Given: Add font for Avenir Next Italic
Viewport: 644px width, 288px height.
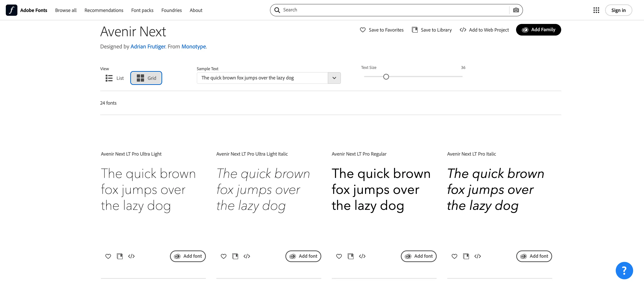Looking at the screenshot, I should pyautogui.click(x=534, y=256).
